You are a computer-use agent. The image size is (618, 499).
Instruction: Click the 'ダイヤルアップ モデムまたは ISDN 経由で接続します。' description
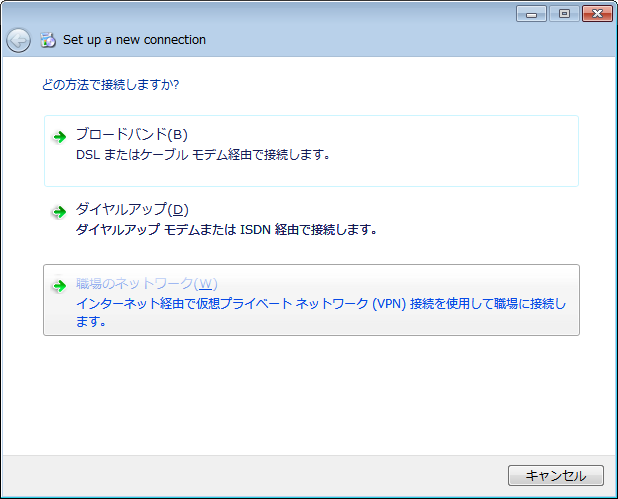tap(226, 229)
